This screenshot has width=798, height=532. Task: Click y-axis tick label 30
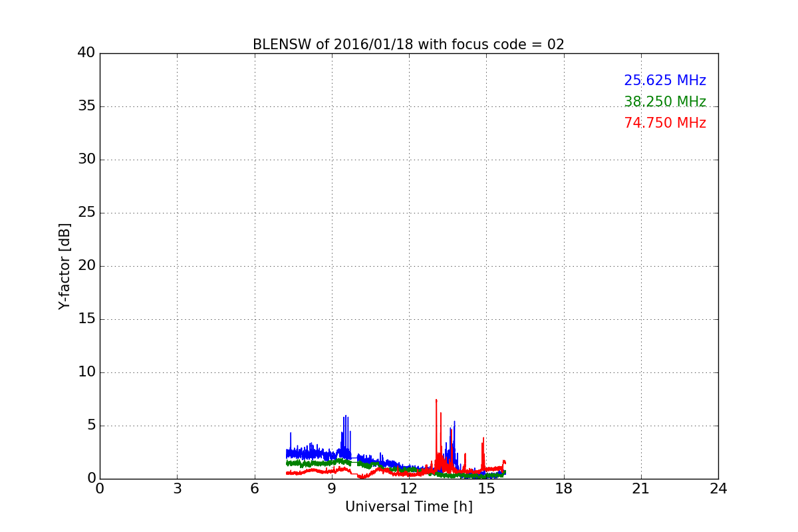(86, 160)
